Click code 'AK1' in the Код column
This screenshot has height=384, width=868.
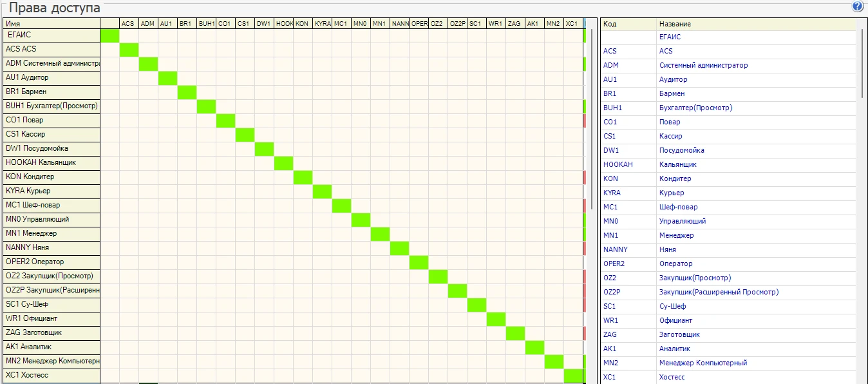tap(610, 349)
